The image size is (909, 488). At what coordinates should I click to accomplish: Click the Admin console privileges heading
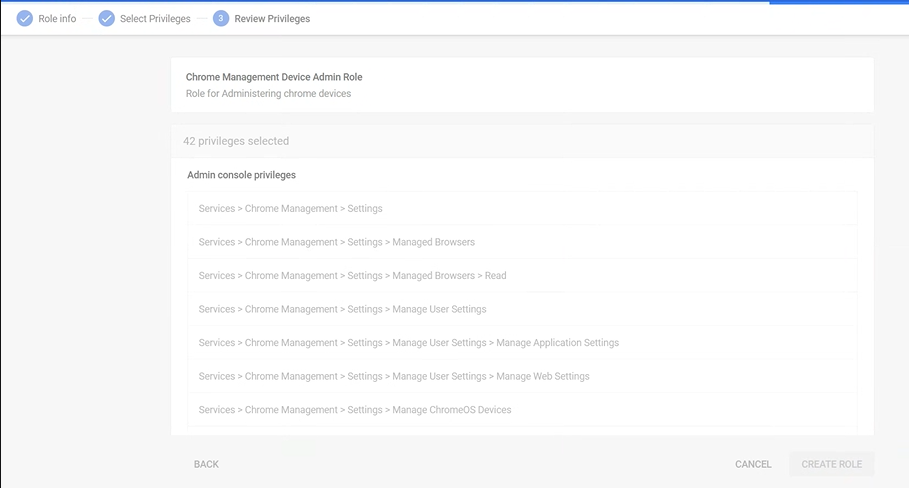(x=241, y=175)
